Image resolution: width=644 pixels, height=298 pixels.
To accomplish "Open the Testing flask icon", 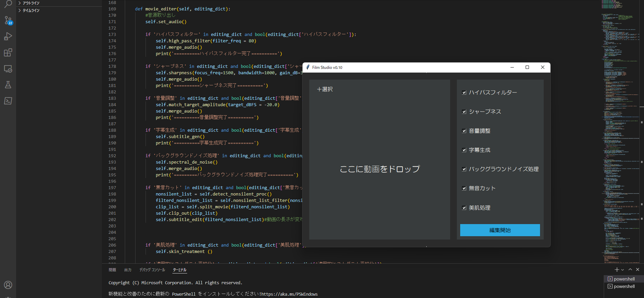I will tap(8, 85).
